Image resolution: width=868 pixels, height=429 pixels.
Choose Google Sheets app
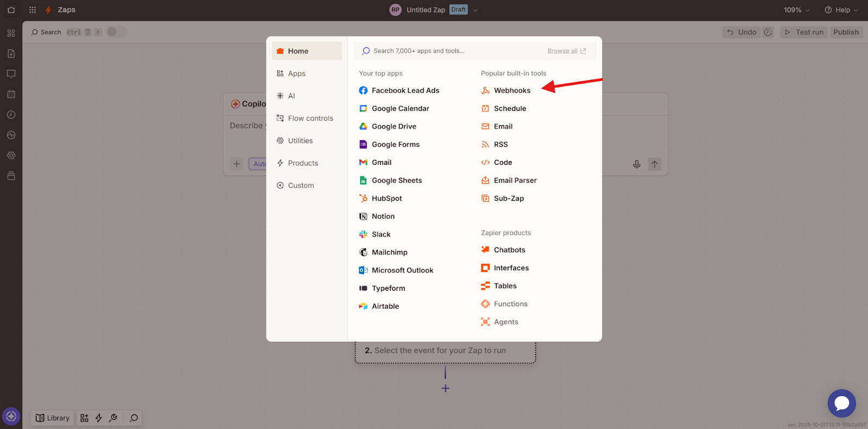[x=391, y=181]
